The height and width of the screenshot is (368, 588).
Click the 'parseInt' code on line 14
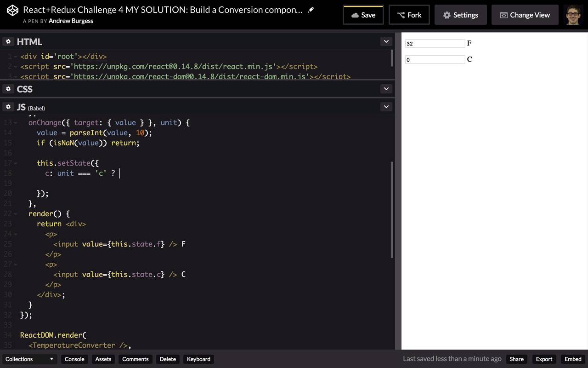[86, 133]
